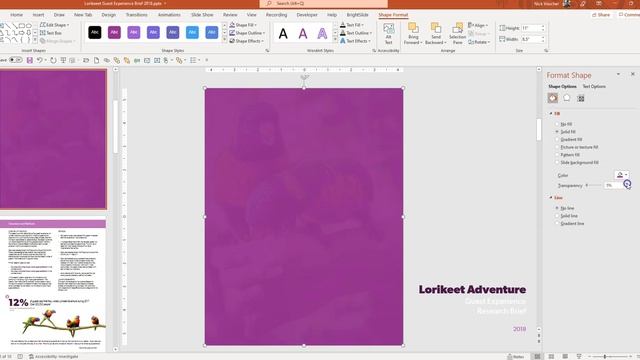Click the shape Width field
This screenshot has height=360, width=640.
click(x=533, y=39)
